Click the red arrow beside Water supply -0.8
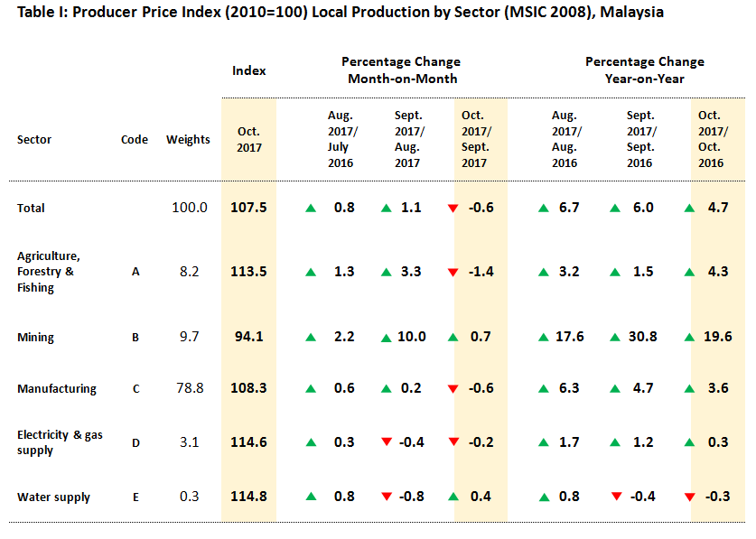The image size is (756, 539). pos(386,497)
